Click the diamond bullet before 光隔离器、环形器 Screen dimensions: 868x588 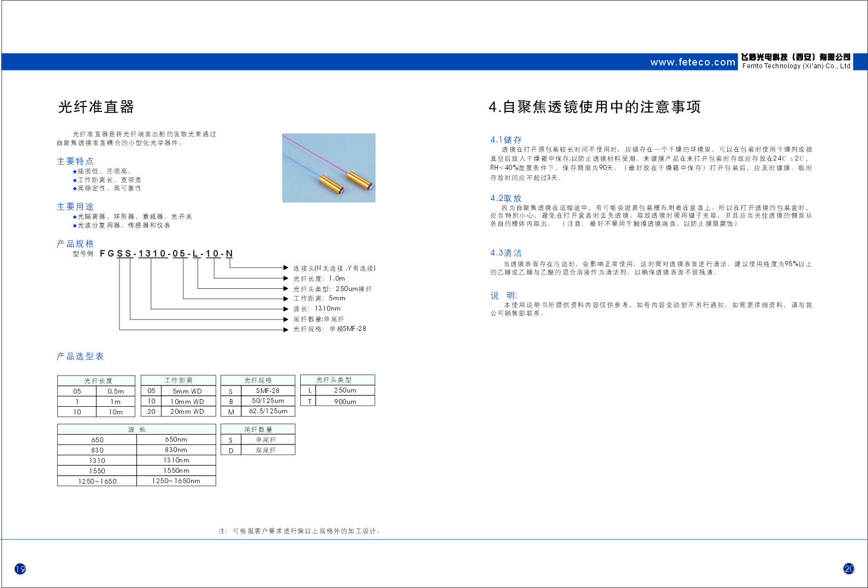tap(75, 217)
